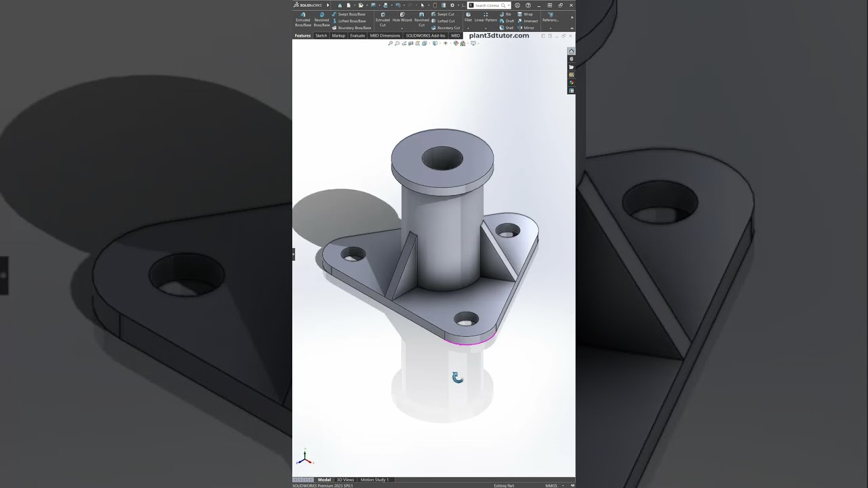Open the search commands dropdown arrow
Screen dimensions: 868x488
coord(509,5)
